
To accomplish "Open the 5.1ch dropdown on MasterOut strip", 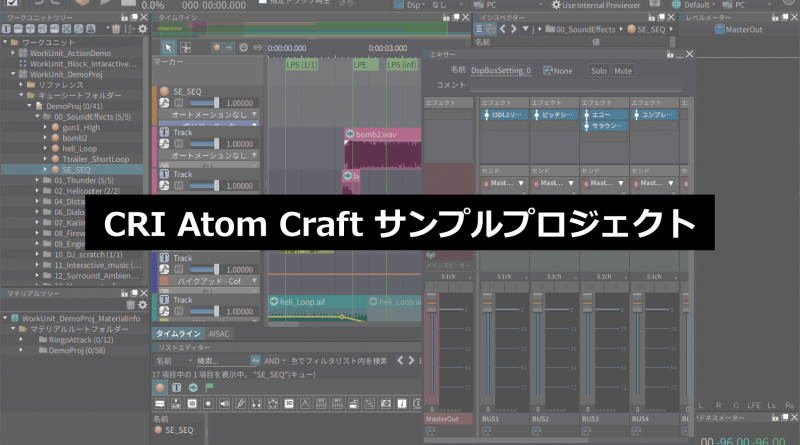I will coord(449,276).
